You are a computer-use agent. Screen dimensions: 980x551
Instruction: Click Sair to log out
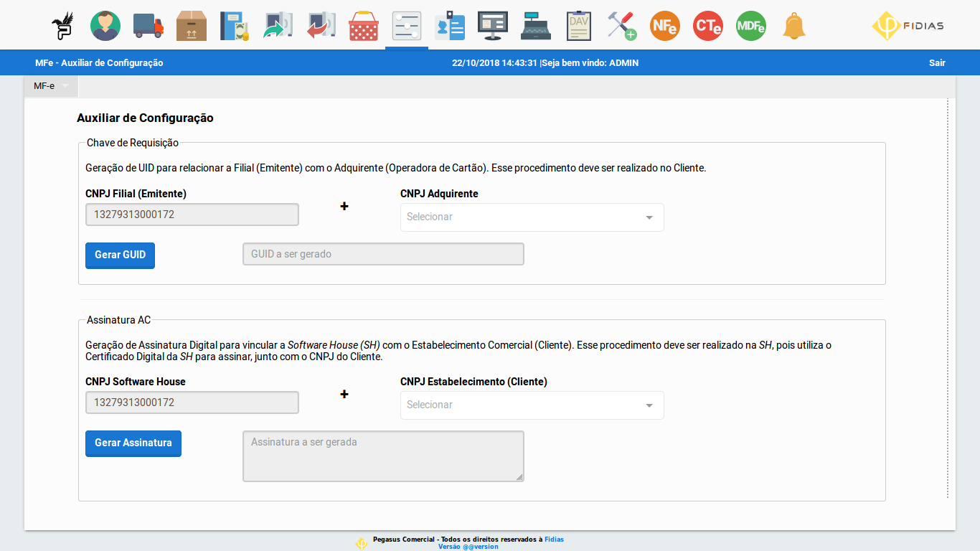937,63
